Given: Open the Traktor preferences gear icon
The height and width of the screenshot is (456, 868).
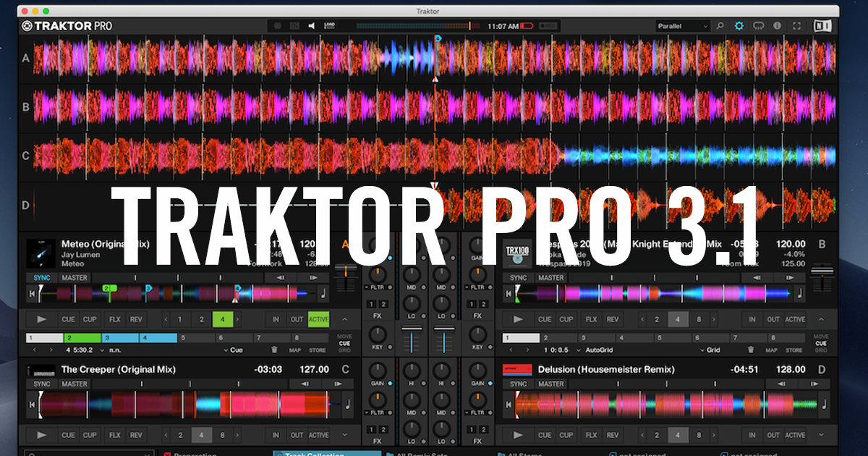Looking at the screenshot, I should click(739, 26).
